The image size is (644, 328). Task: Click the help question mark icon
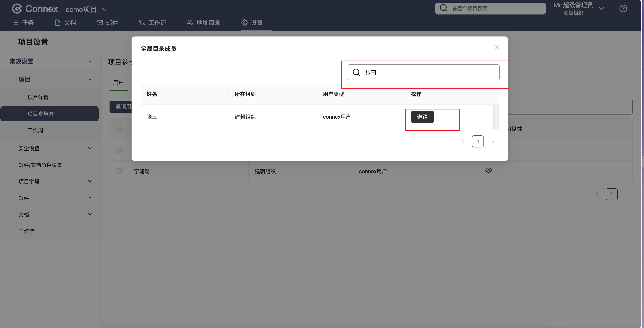click(x=623, y=9)
